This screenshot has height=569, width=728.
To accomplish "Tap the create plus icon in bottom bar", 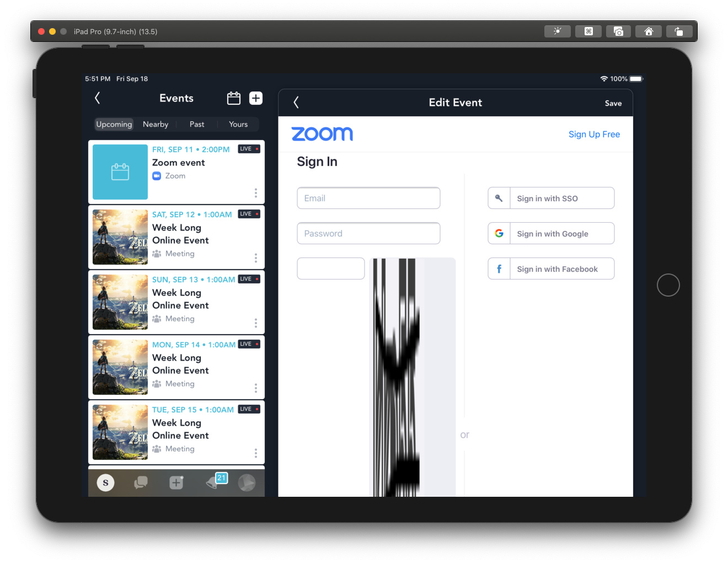I will [176, 483].
